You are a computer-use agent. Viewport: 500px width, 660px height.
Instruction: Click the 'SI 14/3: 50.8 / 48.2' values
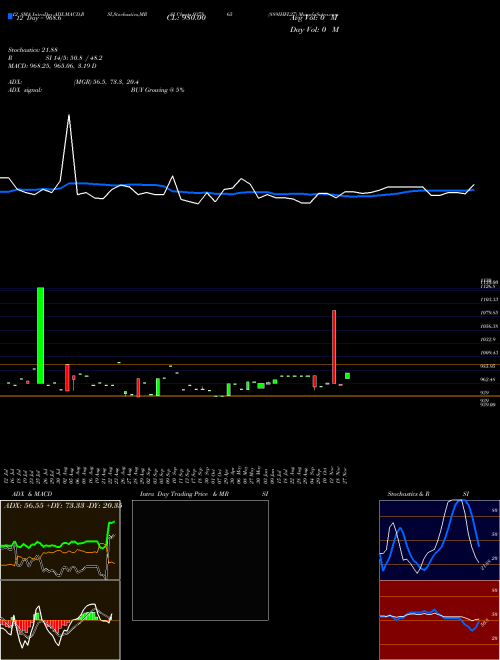74,58
